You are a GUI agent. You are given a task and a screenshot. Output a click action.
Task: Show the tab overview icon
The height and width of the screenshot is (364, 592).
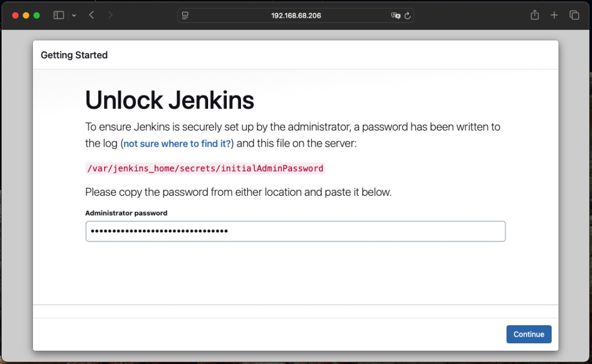click(574, 15)
